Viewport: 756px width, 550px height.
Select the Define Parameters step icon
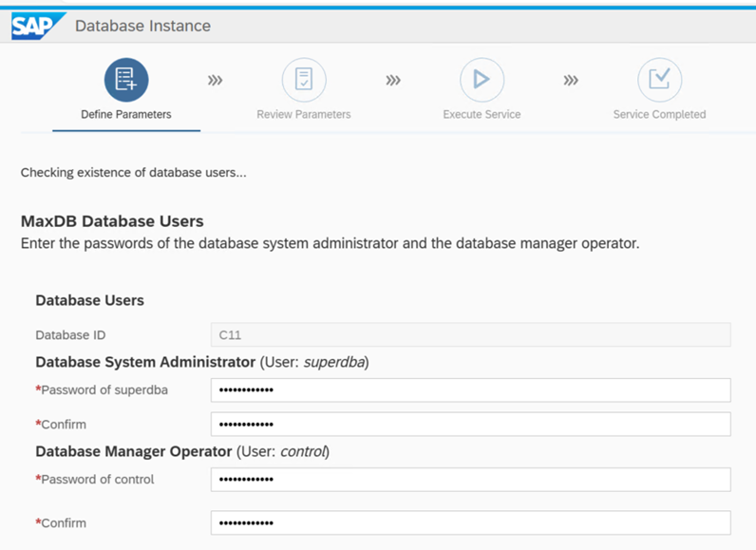(126, 80)
